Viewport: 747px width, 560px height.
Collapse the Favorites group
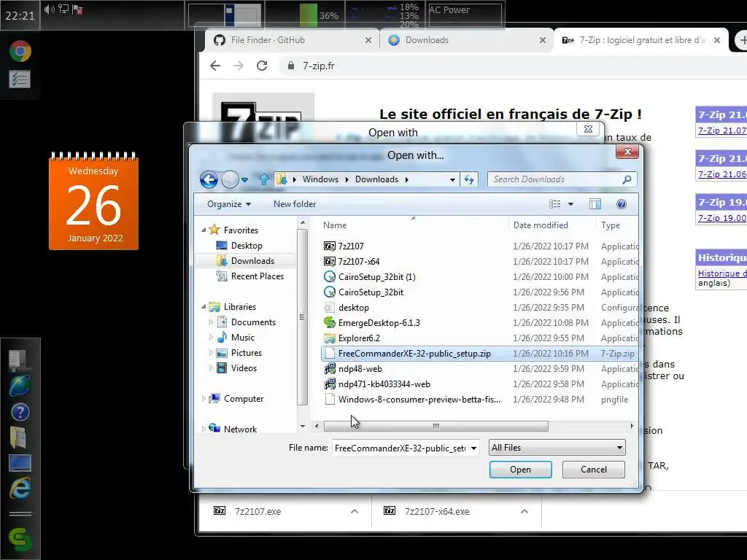[x=204, y=230]
